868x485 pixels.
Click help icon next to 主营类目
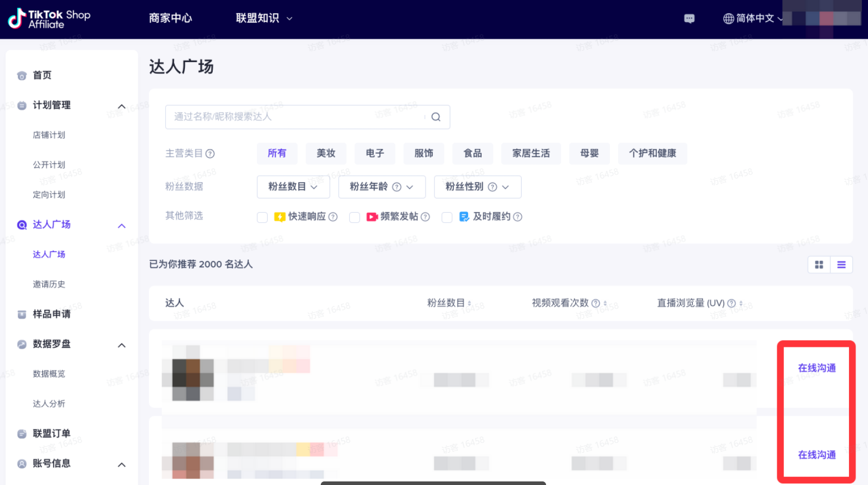pos(210,154)
